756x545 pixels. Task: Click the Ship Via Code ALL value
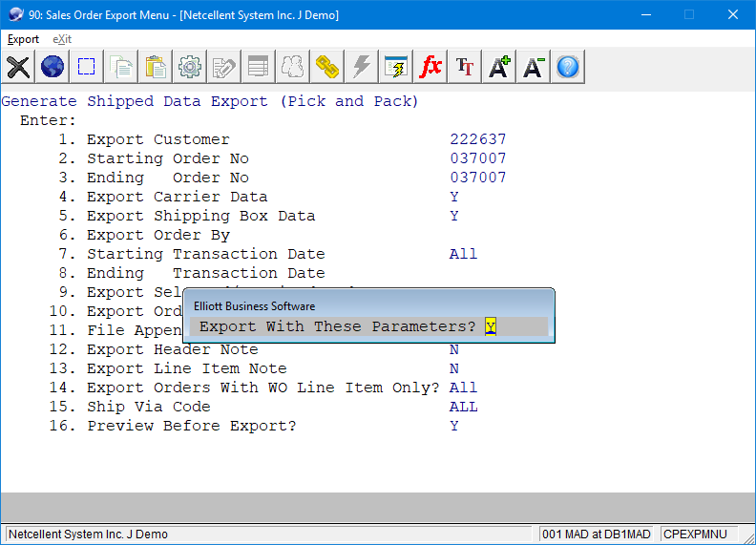463,407
